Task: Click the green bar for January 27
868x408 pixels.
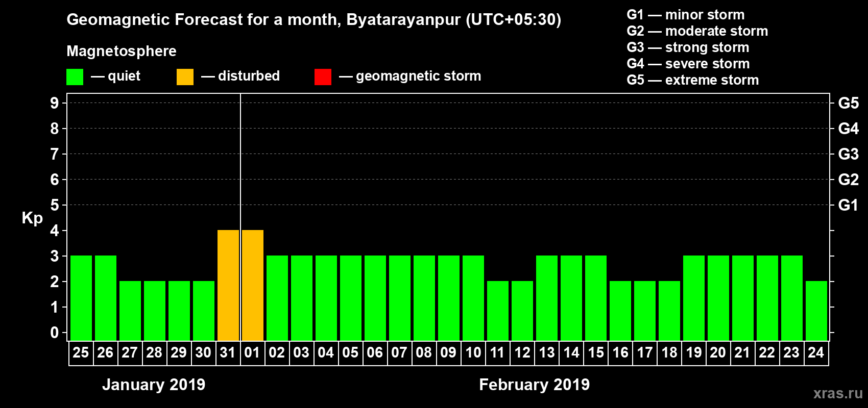Action: [x=130, y=311]
